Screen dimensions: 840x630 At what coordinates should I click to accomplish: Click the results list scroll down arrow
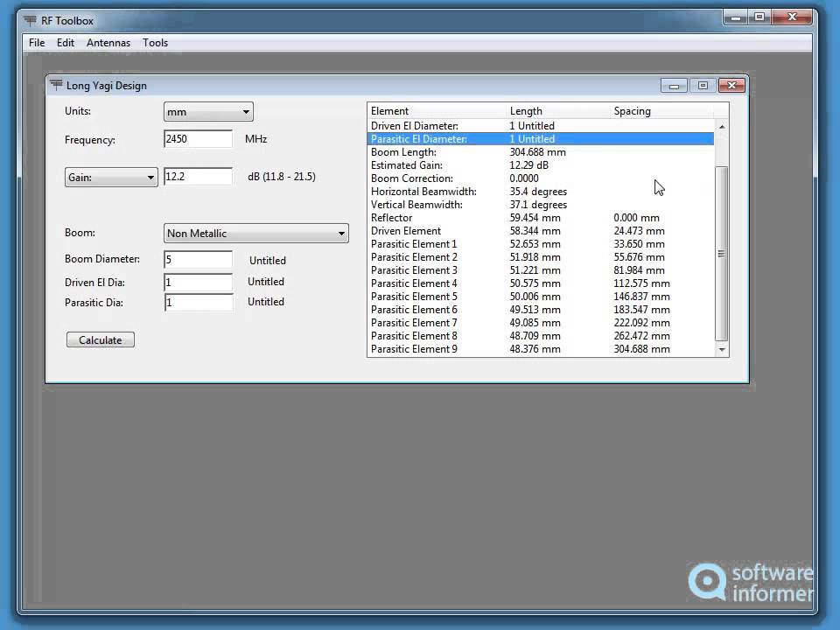(x=722, y=350)
